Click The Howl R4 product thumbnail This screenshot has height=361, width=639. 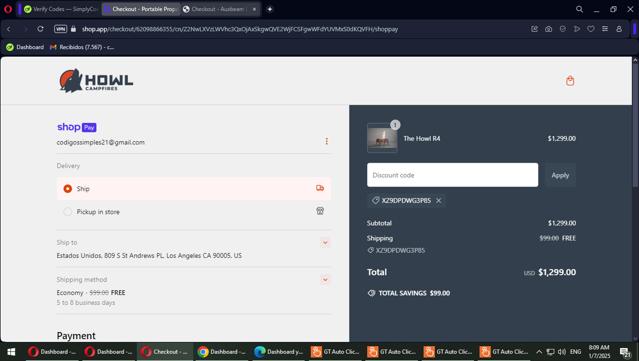[382, 138]
